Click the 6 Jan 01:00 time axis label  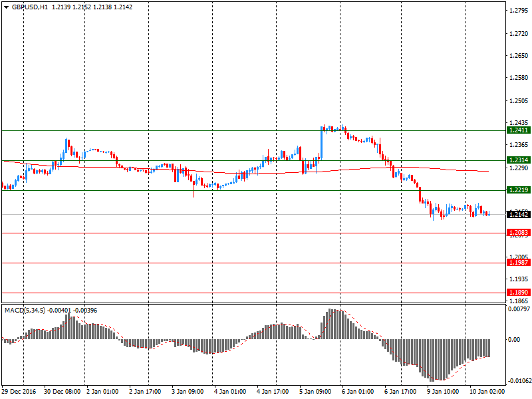pos(358,392)
